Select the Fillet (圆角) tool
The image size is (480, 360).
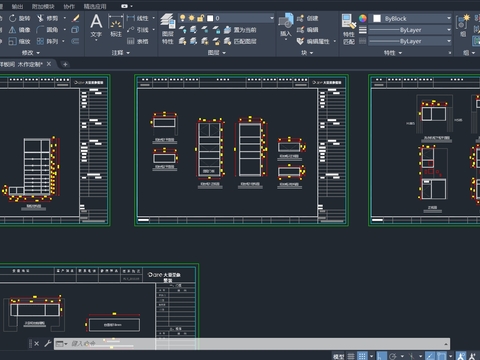tap(47, 30)
